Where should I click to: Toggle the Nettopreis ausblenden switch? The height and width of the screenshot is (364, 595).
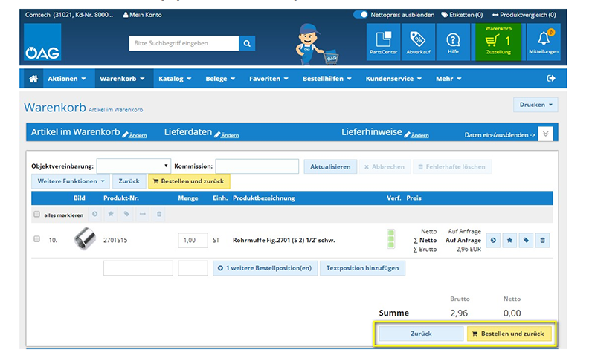tap(361, 14)
